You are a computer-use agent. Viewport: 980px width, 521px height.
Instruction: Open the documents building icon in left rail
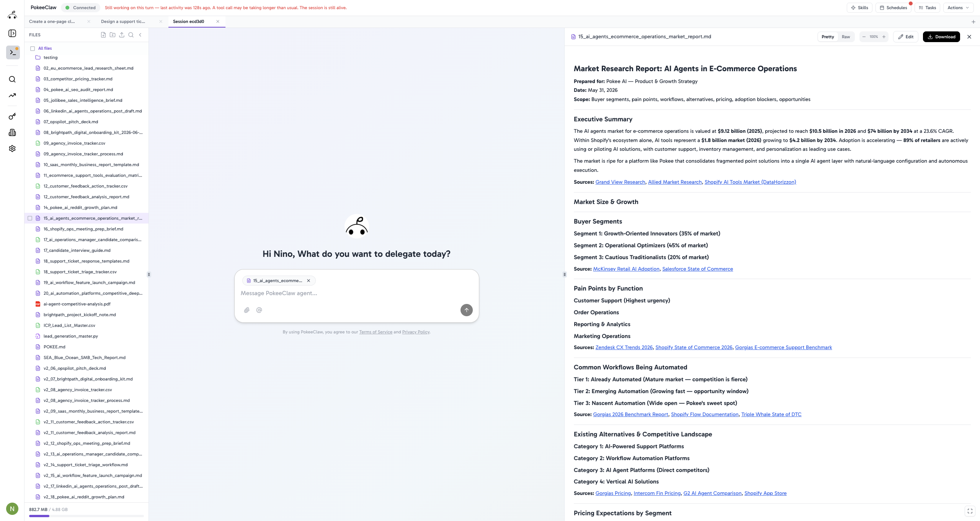click(12, 132)
